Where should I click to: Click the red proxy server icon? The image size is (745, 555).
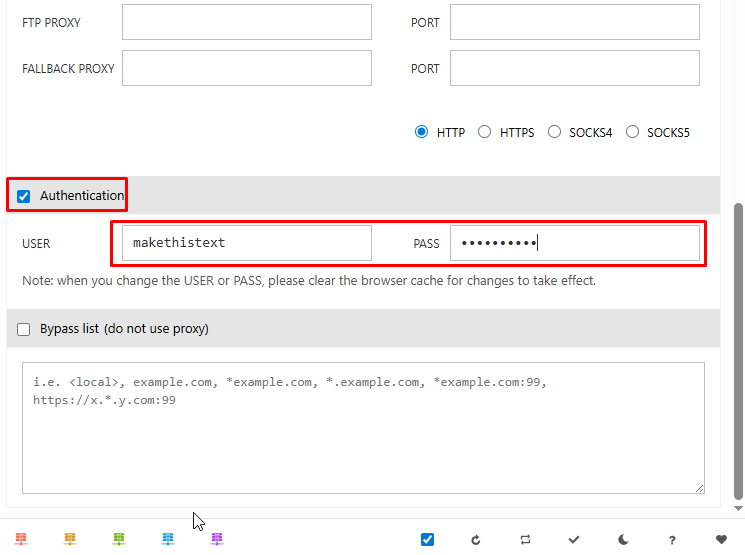pos(21,539)
